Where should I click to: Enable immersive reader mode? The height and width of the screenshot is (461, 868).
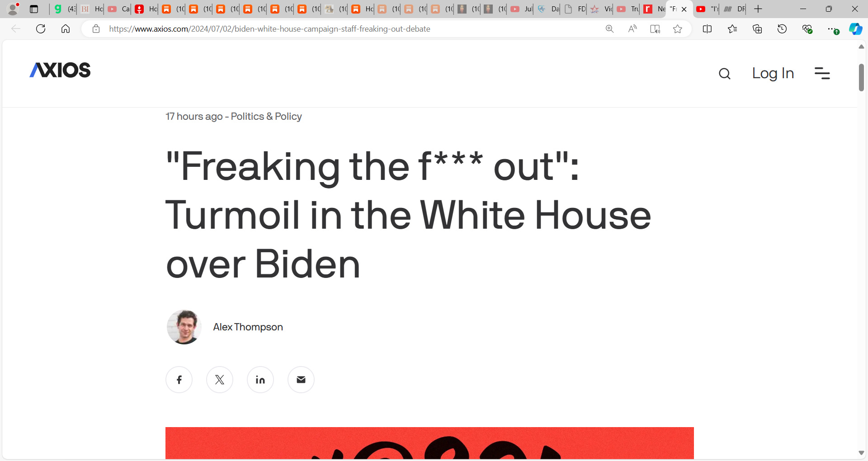point(655,29)
